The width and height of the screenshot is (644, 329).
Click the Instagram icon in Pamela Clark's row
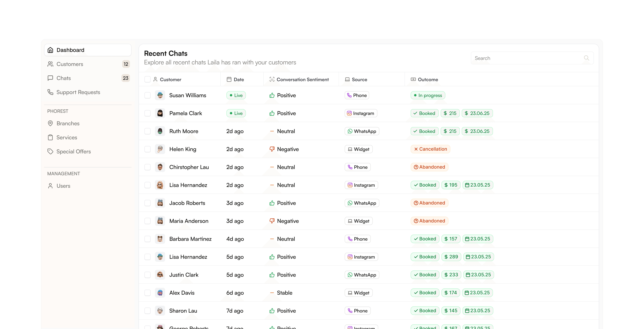349,113
